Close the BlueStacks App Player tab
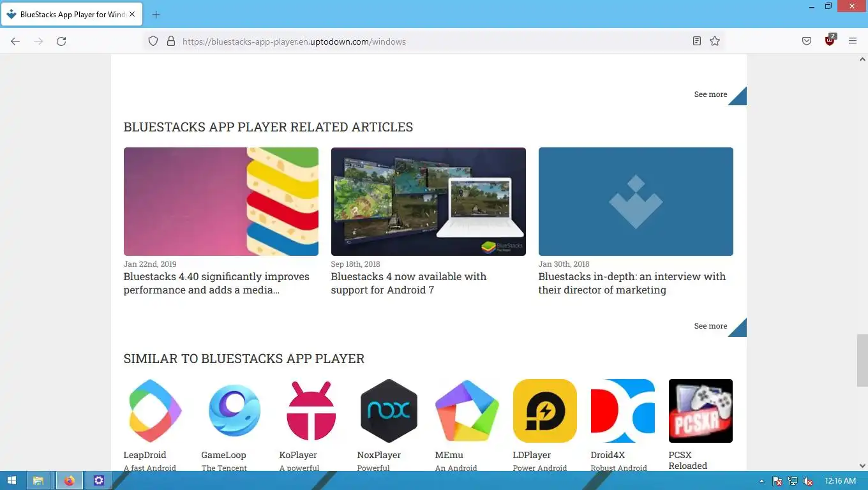 [x=132, y=15]
